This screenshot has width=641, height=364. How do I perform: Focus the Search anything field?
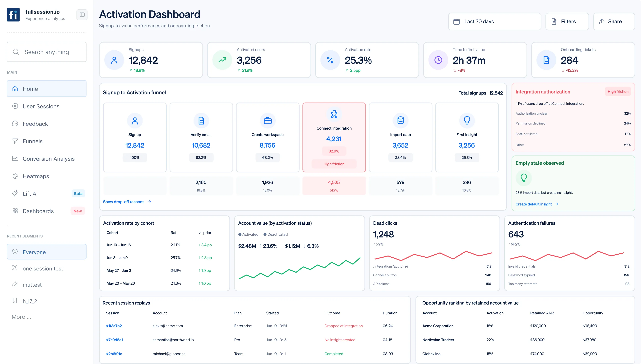pos(47,52)
